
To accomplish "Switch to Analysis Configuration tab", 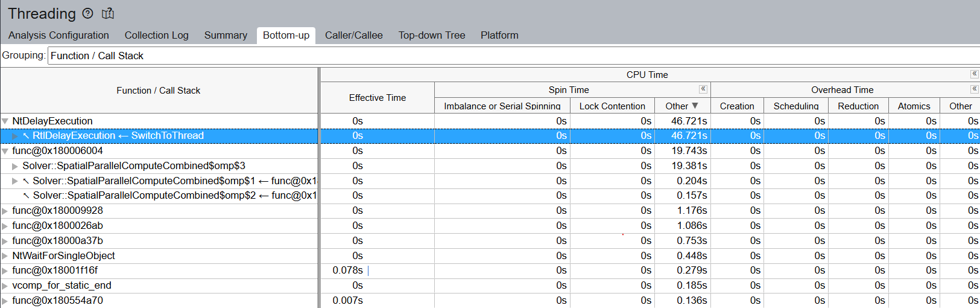I will 58,35.
